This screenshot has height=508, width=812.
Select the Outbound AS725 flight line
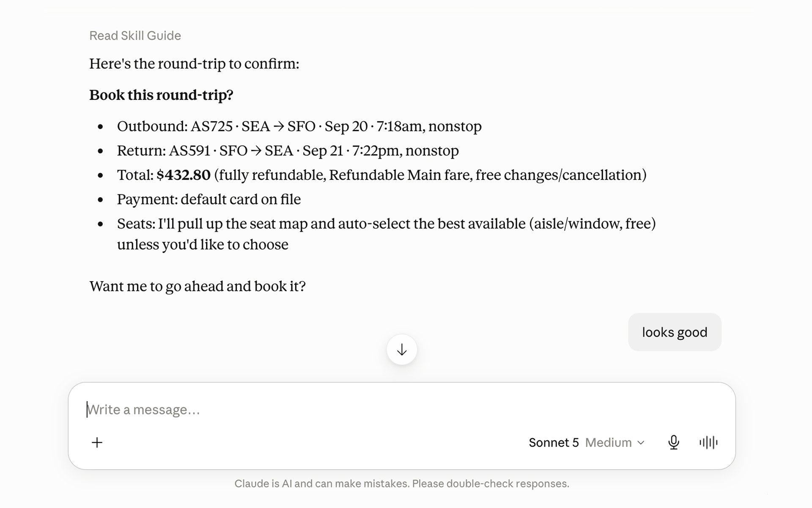299,126
